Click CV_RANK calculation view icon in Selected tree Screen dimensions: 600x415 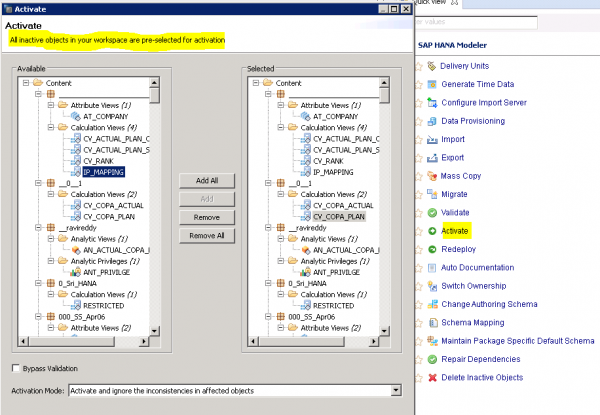306,161
